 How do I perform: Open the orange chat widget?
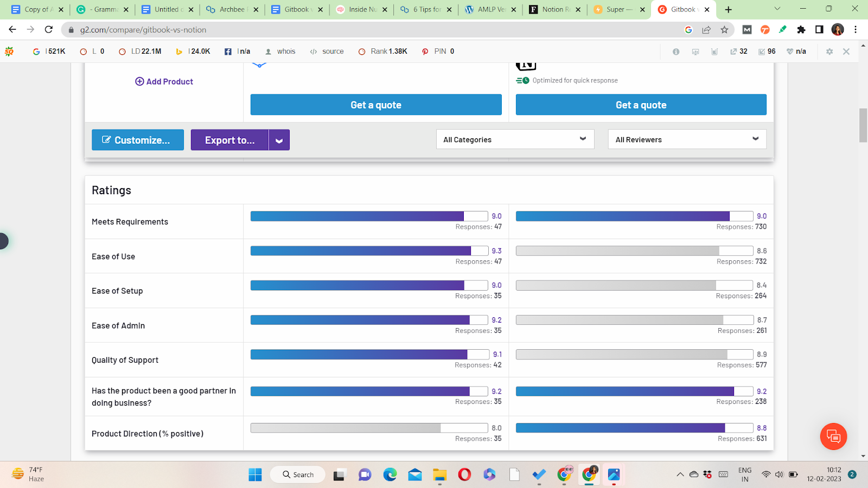[x=833, y=436]
